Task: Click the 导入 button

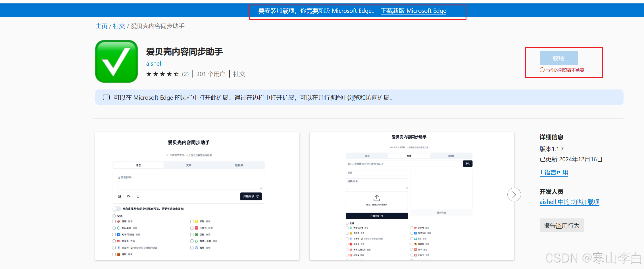Action: pos(468,164)
